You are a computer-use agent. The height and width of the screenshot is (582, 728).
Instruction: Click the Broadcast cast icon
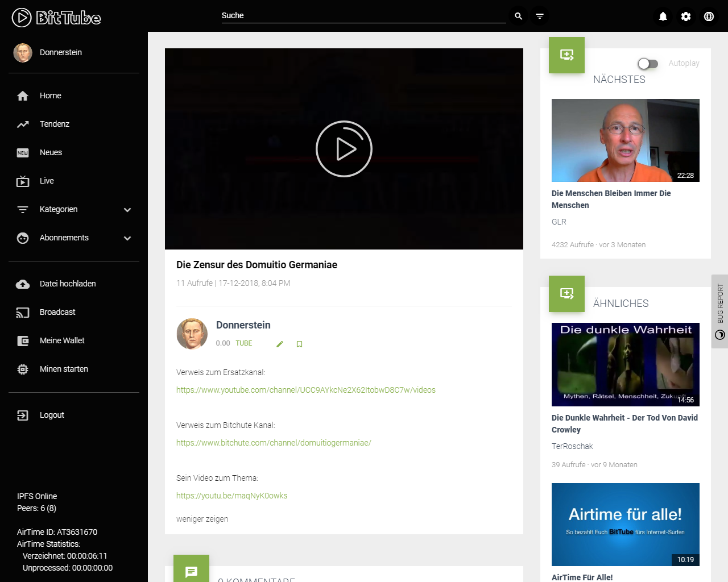[x=23, y=313]
